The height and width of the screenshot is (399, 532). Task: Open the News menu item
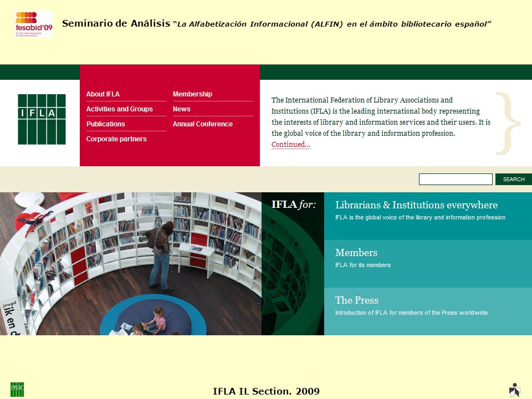point(182,109)
